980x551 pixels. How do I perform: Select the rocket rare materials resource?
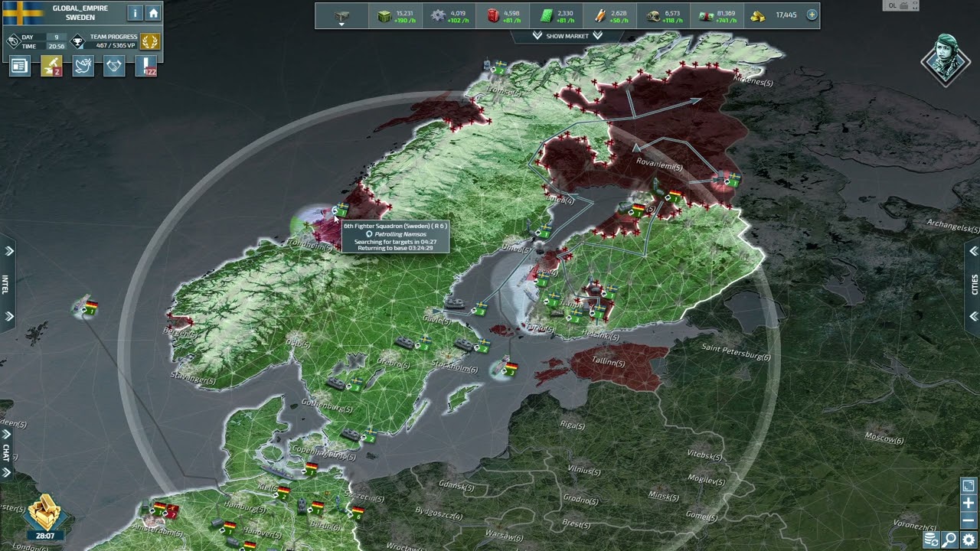point(599,15)
